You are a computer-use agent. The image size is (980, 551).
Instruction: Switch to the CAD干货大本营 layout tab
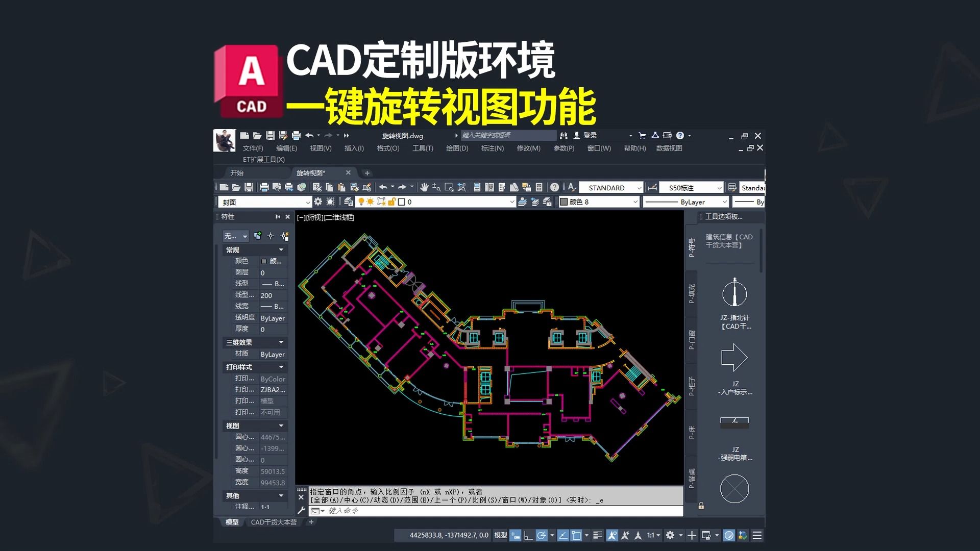pyautogui.click(x=274, y=522)
